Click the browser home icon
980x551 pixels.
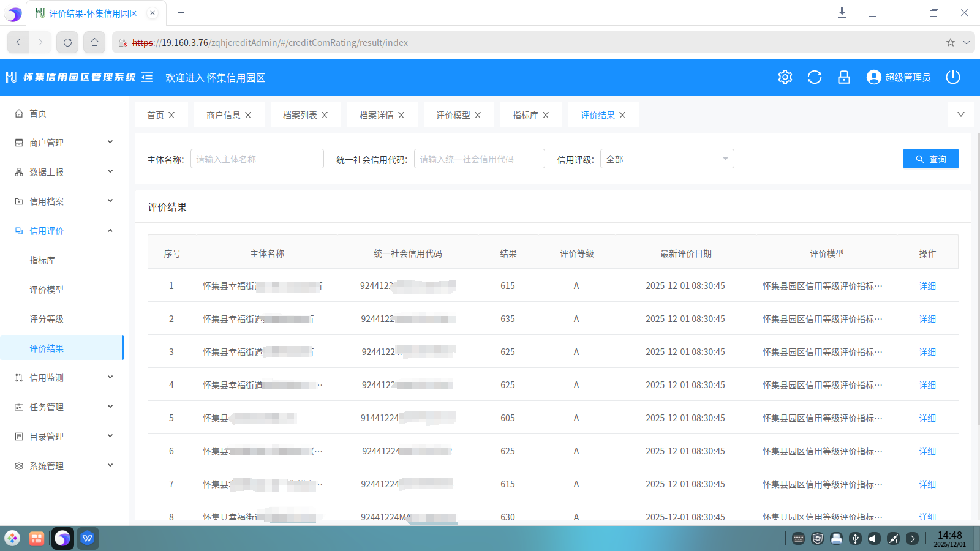(x=94, y=42)
